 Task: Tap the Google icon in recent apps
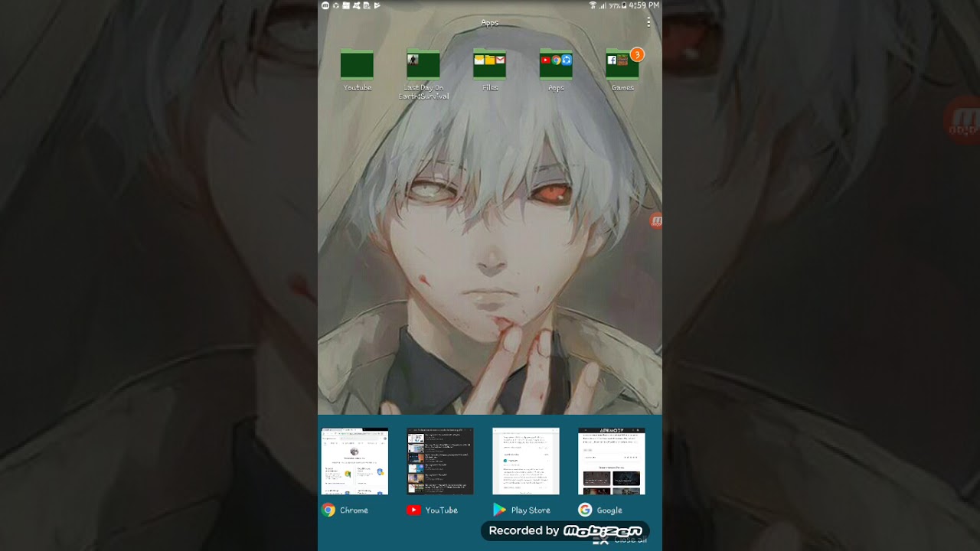click(x=585, y=510)
